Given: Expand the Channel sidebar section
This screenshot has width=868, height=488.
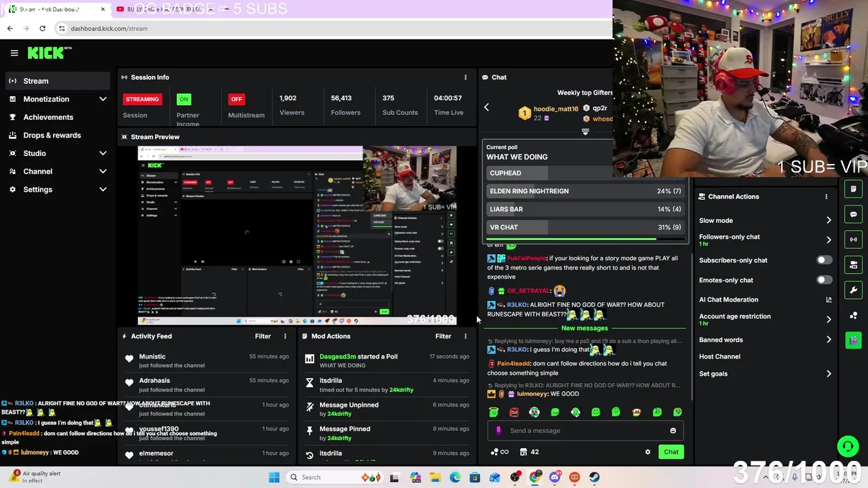Looking at the screenshot, I should [103, 171].
